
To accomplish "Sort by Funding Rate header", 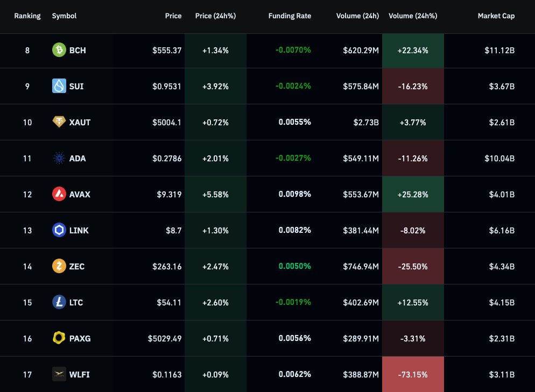I will click(x=290, y=16).
